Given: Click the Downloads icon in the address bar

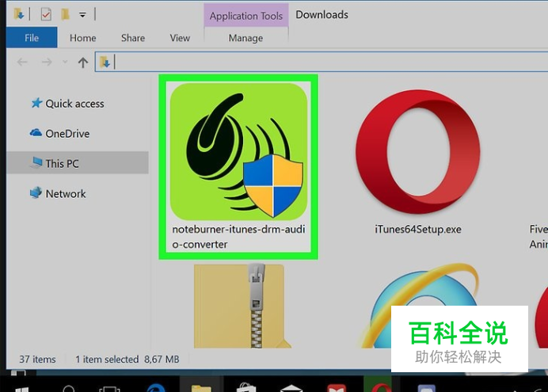Looking at the screenshot, I should (105, 62).
